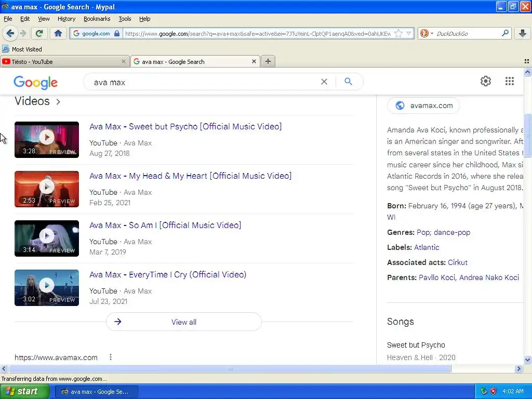Click the https://www.avamax.com result URL
532x399 pixels.
(56, 357)
